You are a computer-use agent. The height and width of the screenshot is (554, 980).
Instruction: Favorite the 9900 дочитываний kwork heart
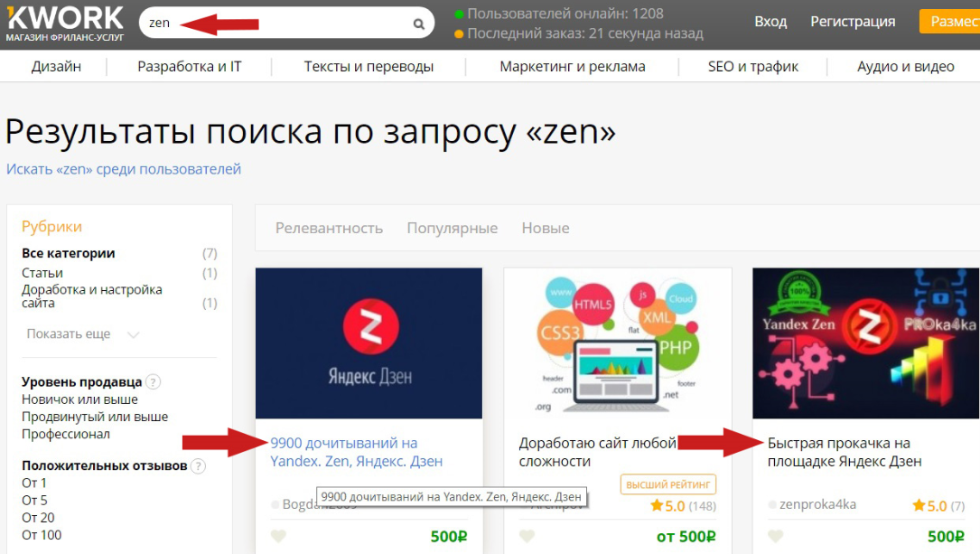pos(278,536)
